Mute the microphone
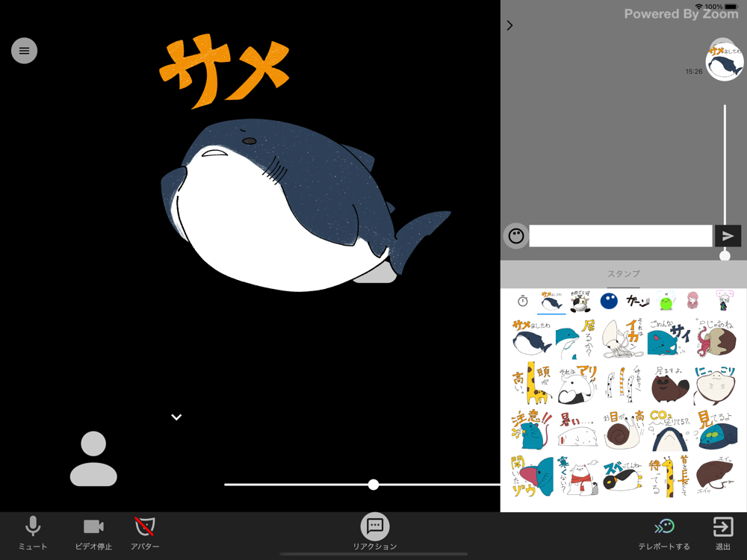The image size is (747, 560). pyautogui.click(x=33, y=532)
